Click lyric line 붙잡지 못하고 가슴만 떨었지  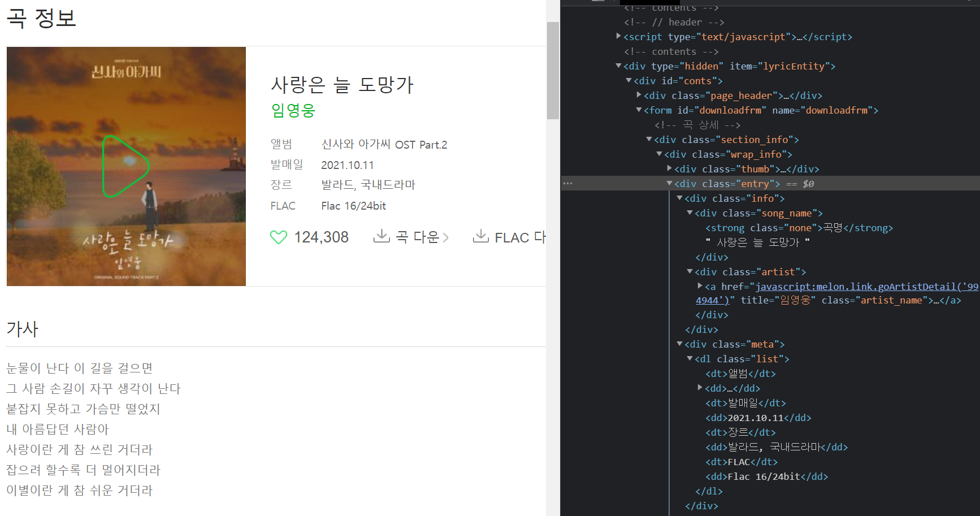[x=83, y=409]
